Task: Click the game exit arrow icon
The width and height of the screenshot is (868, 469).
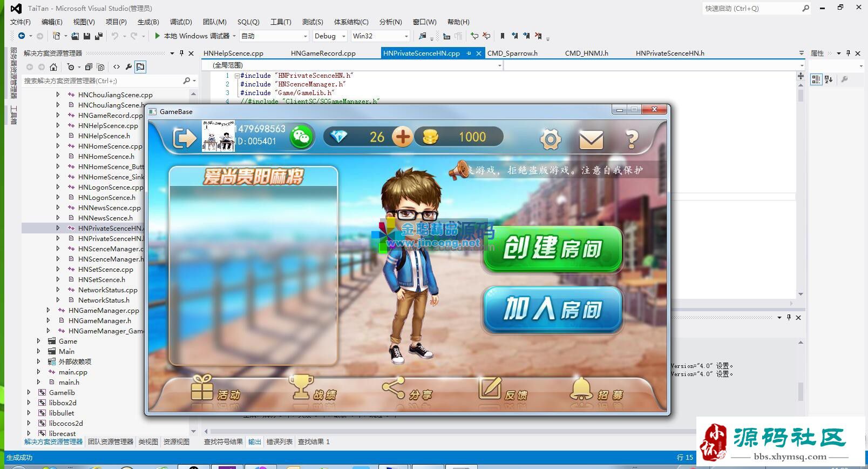Action: [185, 138]
